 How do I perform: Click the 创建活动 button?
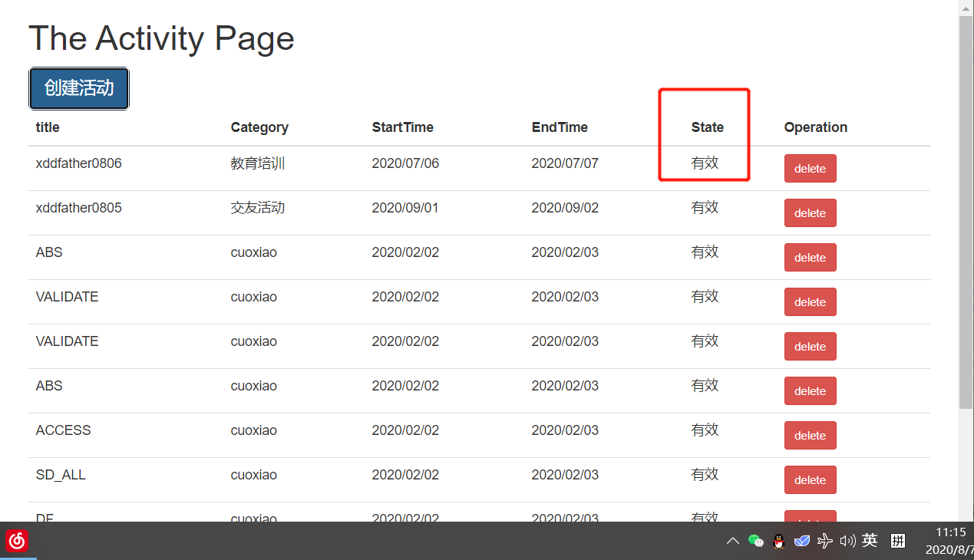click(x=79, y=88)
